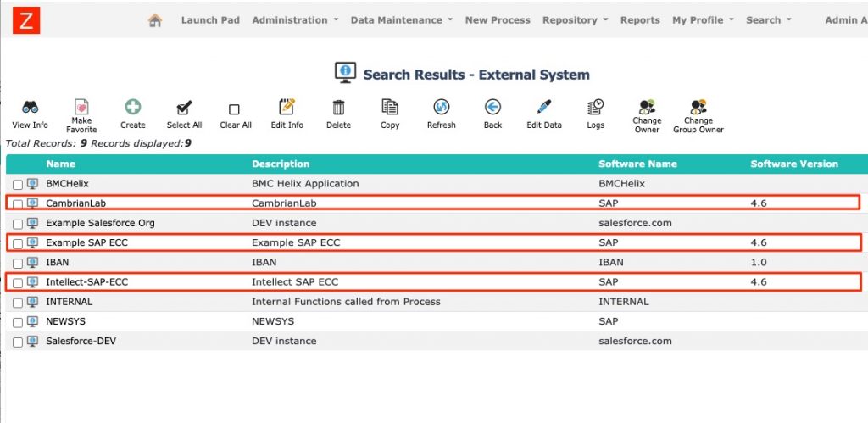Click the BMCHelix name cell
This screenshot has height=423, width=868.
coord(67,183)
